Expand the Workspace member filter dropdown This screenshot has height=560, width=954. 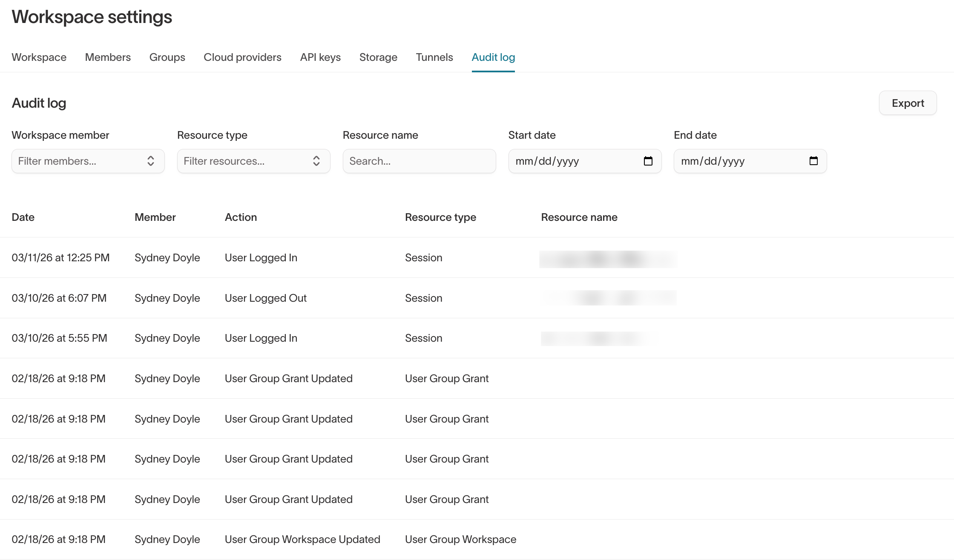pos(88,161)
